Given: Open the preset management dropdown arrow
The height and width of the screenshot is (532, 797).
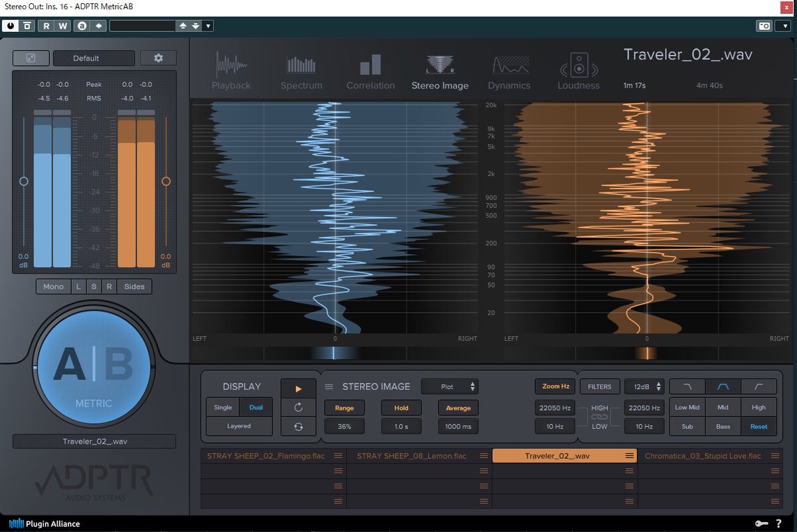Looking at the screenshot, I should 208,26.
